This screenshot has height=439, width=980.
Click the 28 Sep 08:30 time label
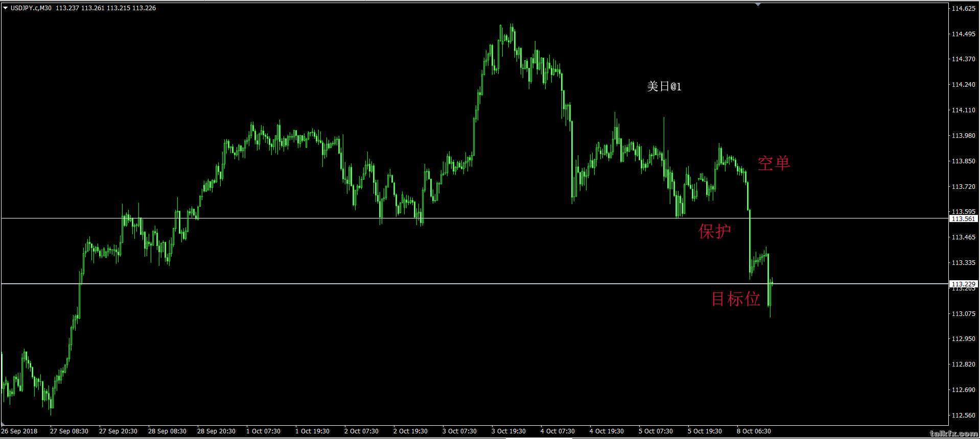(x=167, y=431)
